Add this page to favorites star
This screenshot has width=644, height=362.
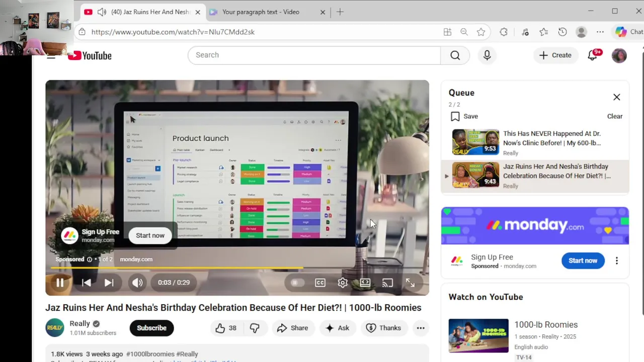coord(481,32)
